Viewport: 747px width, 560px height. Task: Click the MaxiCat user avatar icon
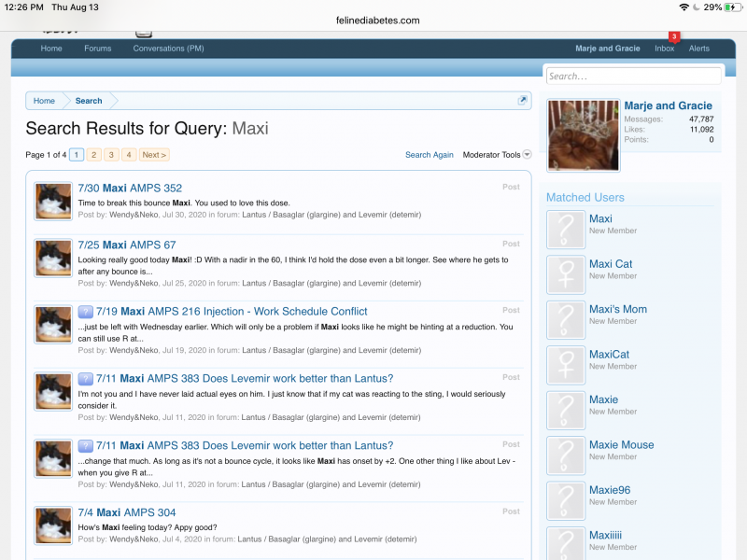coord(566,366)
